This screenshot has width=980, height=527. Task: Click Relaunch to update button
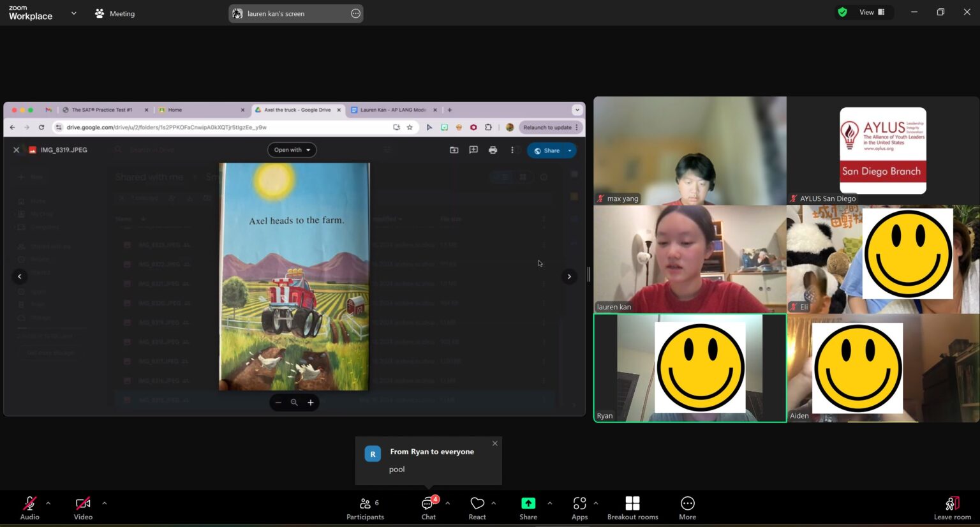coord(551,128)
